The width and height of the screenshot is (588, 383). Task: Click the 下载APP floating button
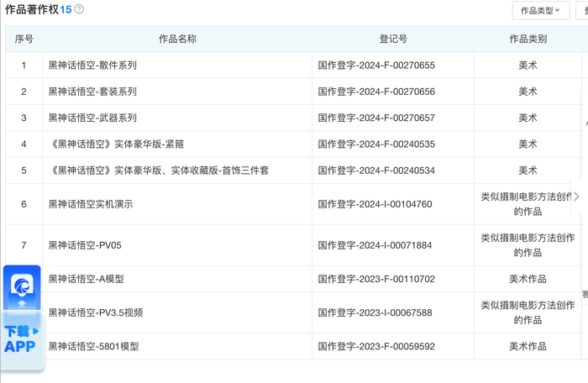point(22,338)
